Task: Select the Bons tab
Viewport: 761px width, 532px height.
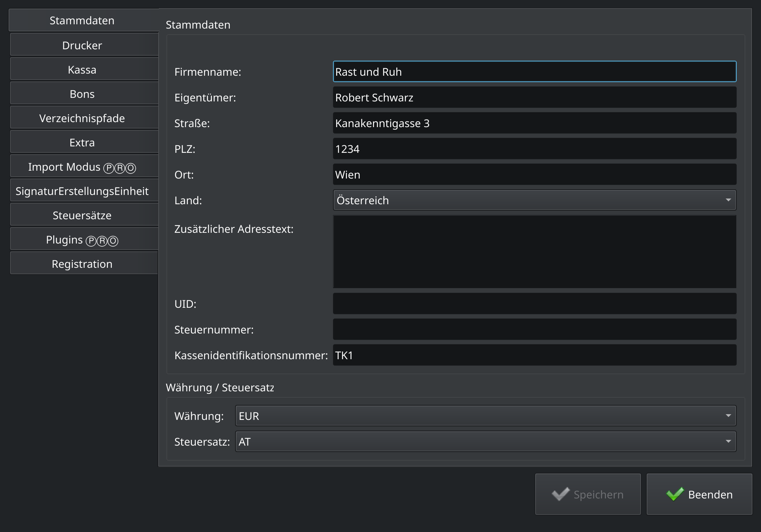Action: (84, 94)
